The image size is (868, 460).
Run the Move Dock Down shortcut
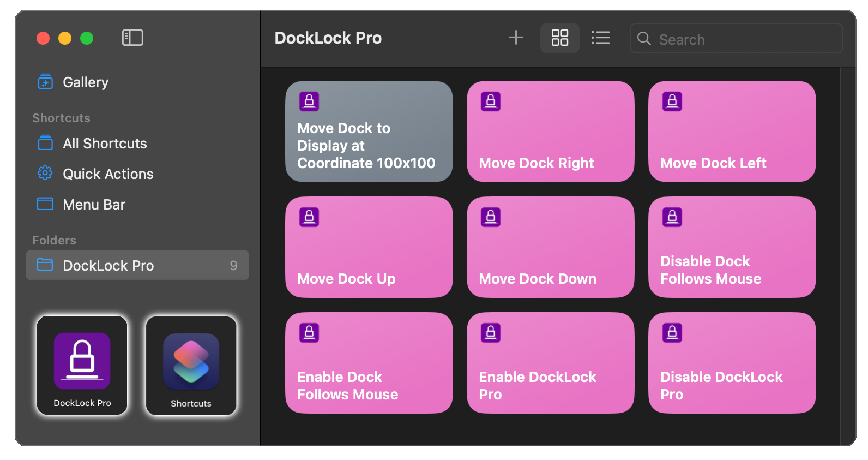point(551,247)
